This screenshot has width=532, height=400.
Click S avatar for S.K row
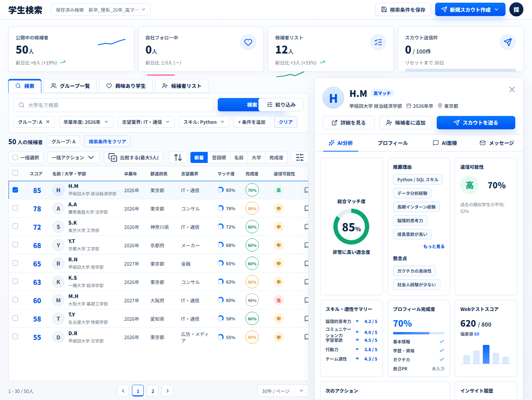[x=58, y=227]
